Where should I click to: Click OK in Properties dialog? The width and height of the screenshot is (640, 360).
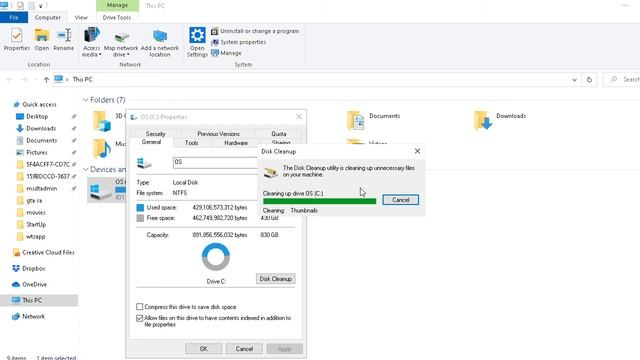tap(203, 349)
